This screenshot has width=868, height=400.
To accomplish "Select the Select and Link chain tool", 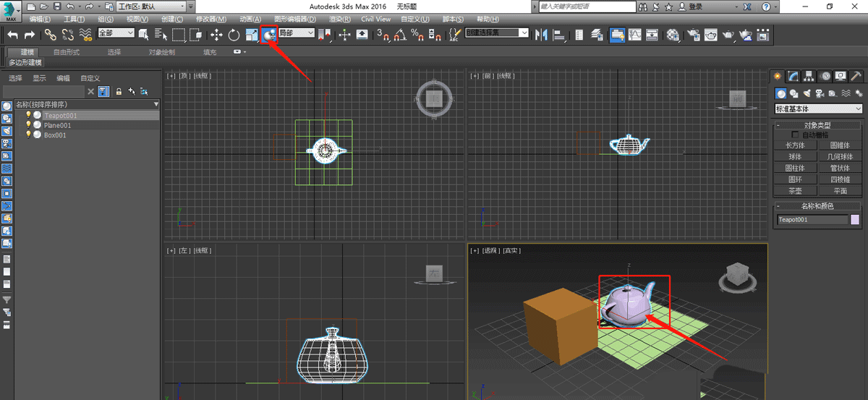I will coord(50,34).
